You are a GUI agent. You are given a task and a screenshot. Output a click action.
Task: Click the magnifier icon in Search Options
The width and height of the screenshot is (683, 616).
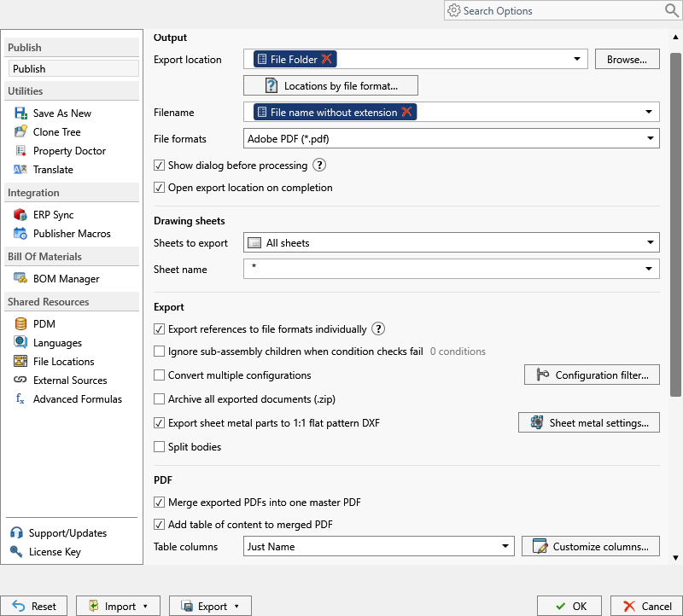(672, 10)
